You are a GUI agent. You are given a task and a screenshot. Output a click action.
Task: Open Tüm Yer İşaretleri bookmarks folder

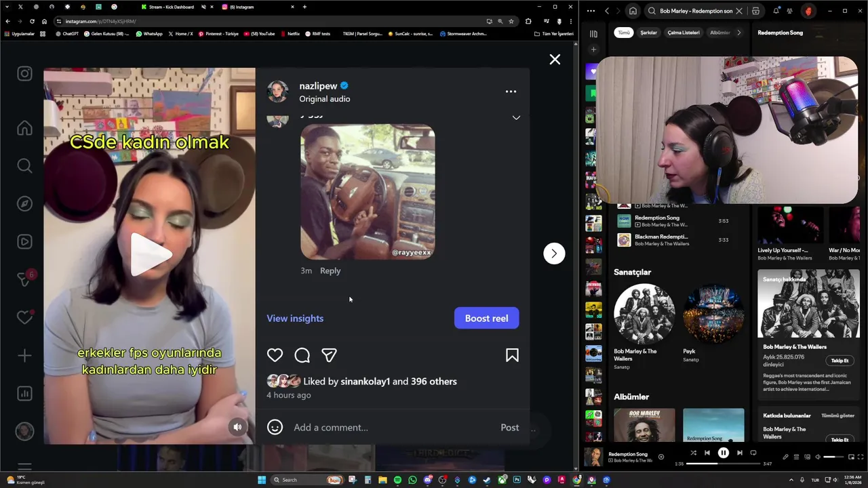coord(553,33)
